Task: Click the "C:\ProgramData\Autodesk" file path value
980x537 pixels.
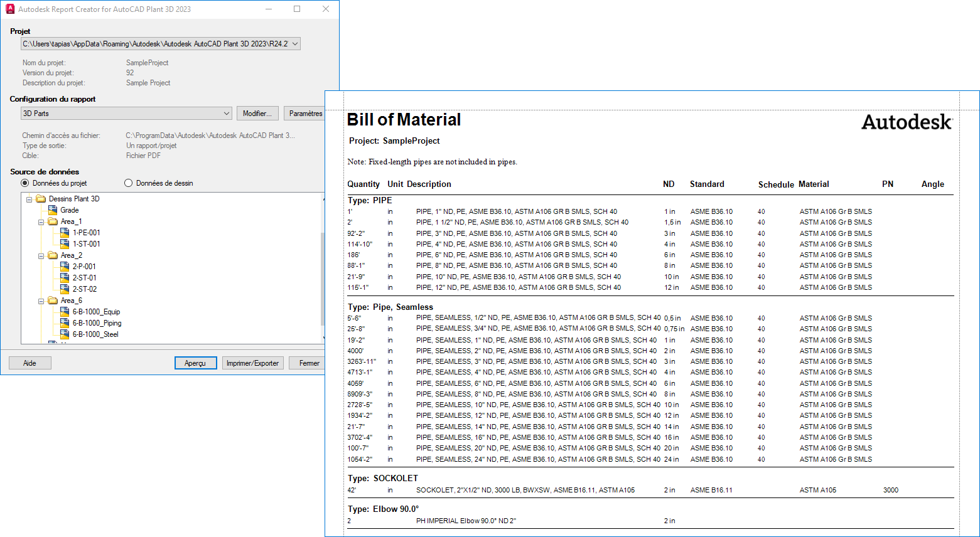Action: click(x=210, y=136)
